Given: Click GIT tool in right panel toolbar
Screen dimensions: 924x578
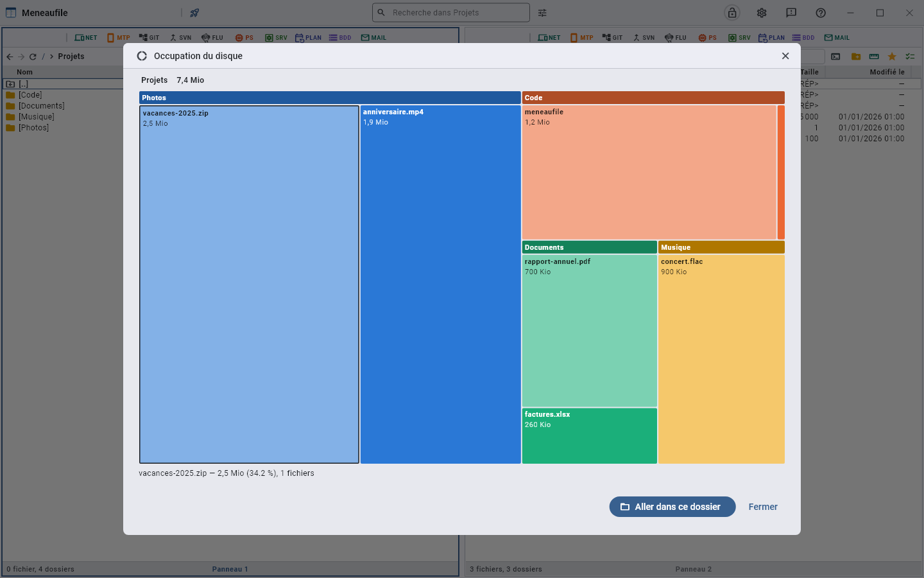Looking at the screenshot, I should pyautogui.click(x=613, y=38).
